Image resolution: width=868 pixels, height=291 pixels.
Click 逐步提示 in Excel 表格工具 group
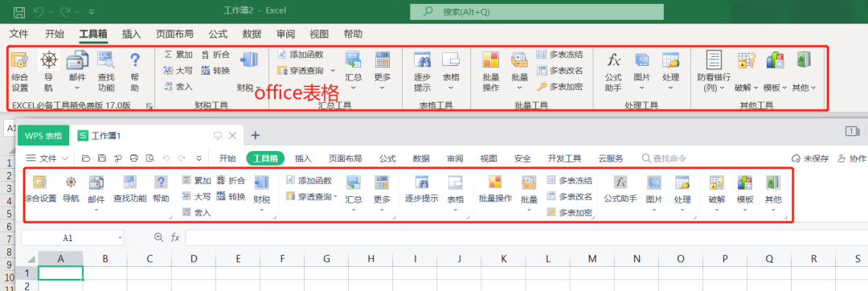[423, 71]
